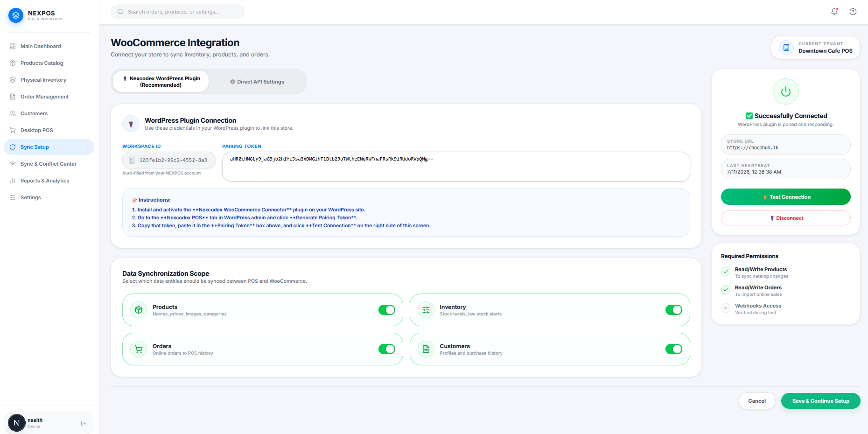
Task: Click the logout icon beside nesith
Action: click(84, 423)
